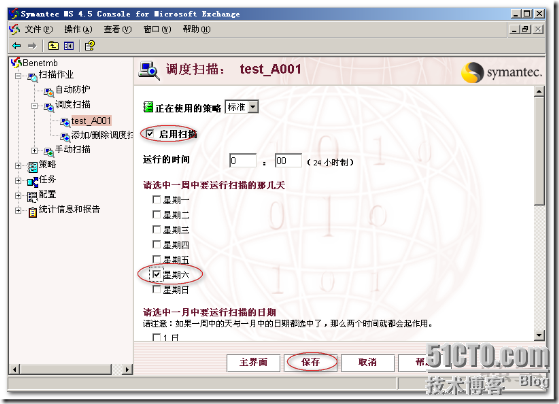The image size is (559, 404).
Task: Click the 配置 node icon
Action: point(32,196)
